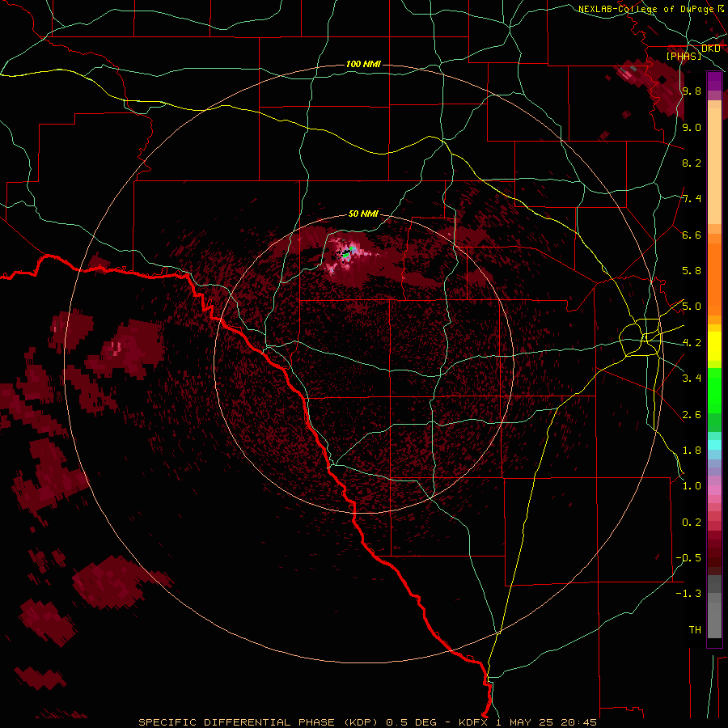Click the 3.4 value on the color scale
This screenshot has width=728, height=728.
pos(692,379)
